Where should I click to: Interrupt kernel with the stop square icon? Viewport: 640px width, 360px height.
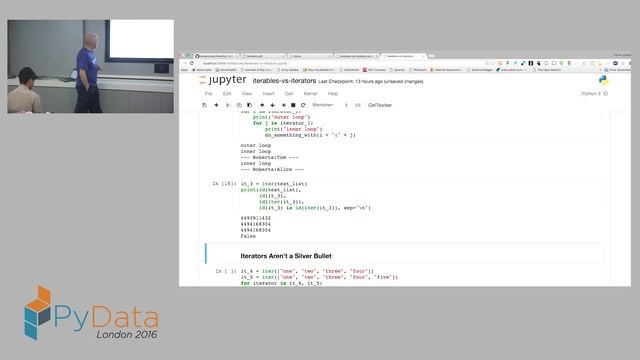[293, 105]
